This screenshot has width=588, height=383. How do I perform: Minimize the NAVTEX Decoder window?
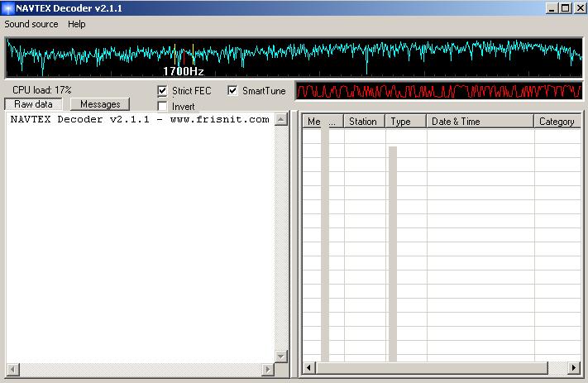pos(552,8)
